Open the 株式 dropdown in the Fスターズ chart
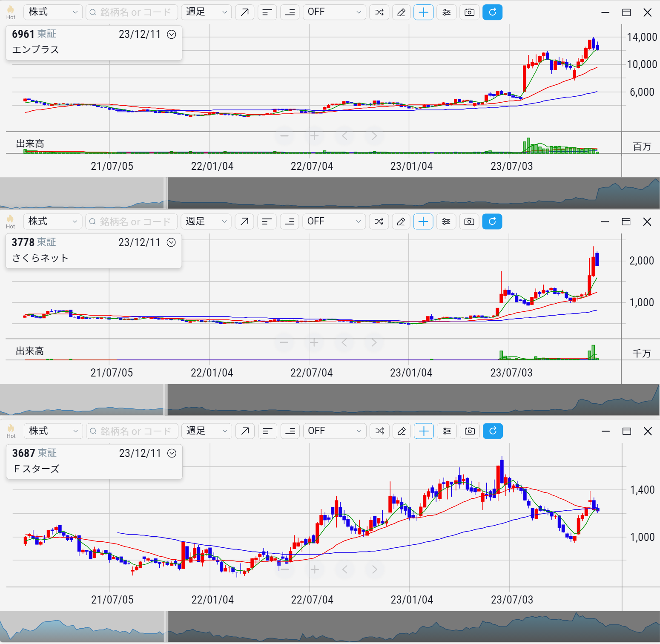660x644 pixels. point(53,431)
